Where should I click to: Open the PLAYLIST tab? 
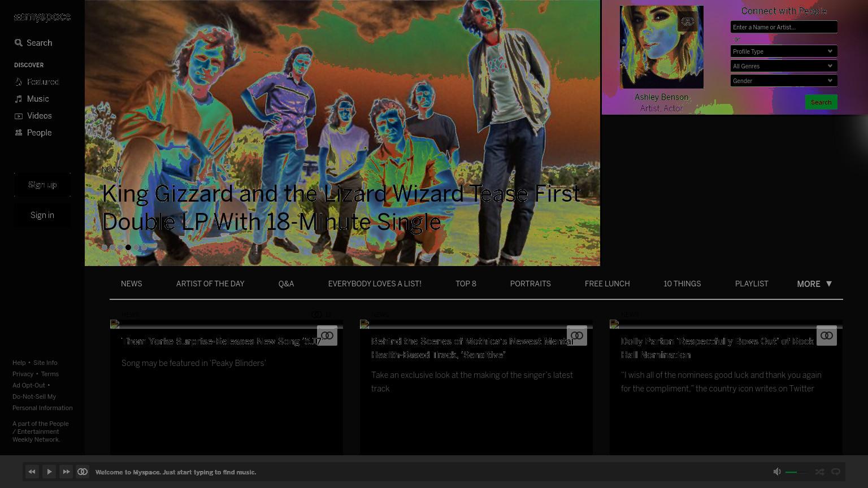tap(752, 284)
